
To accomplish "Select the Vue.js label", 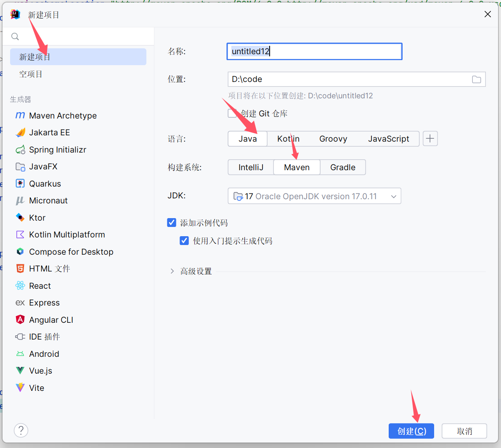I will tap(40, 371).
